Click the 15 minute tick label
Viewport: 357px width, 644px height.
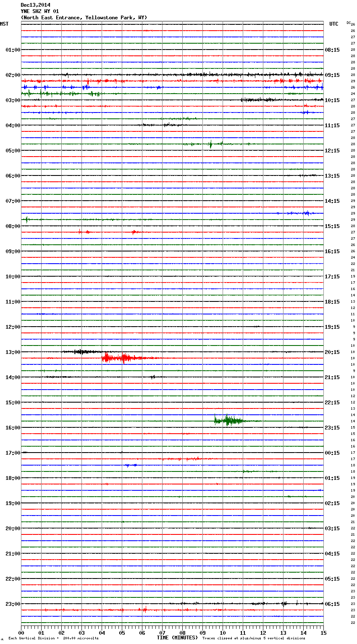coord(323,633)
